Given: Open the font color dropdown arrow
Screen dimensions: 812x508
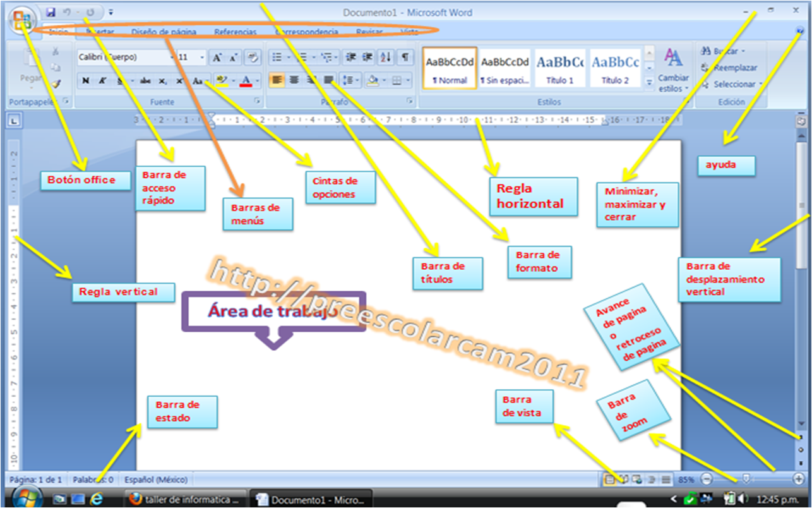Looking at the screenshot, I should click(257, 80).
